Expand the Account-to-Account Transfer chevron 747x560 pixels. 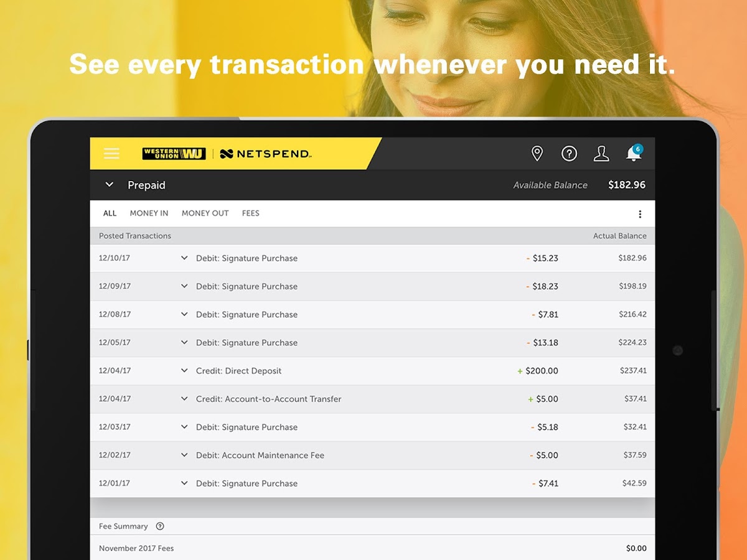pyautogui.click(x=184, y=399)
